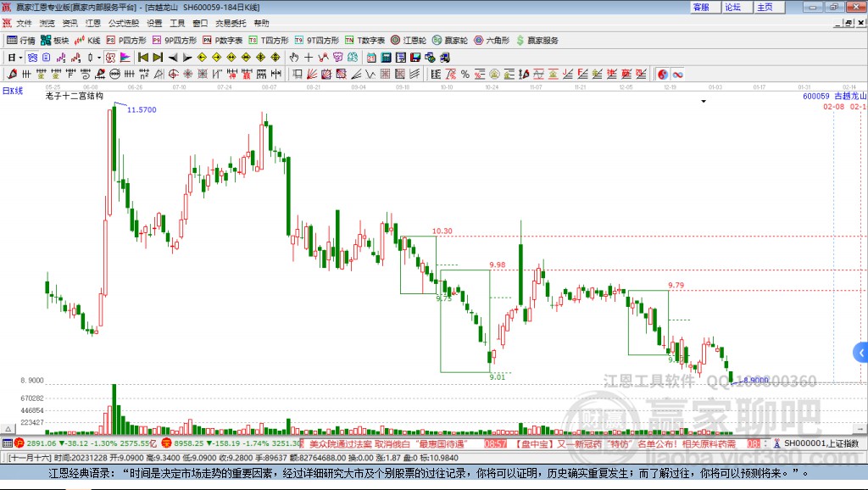Click the 客服 customer service button
Screen dimensions: 868x490
coord(705,7)
